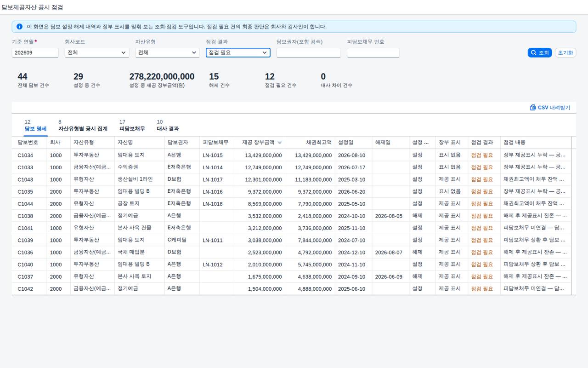588x368 pixels.
Task: Focus the 담보권자(포함 검색) input field
Action: [x=309, y=53]
